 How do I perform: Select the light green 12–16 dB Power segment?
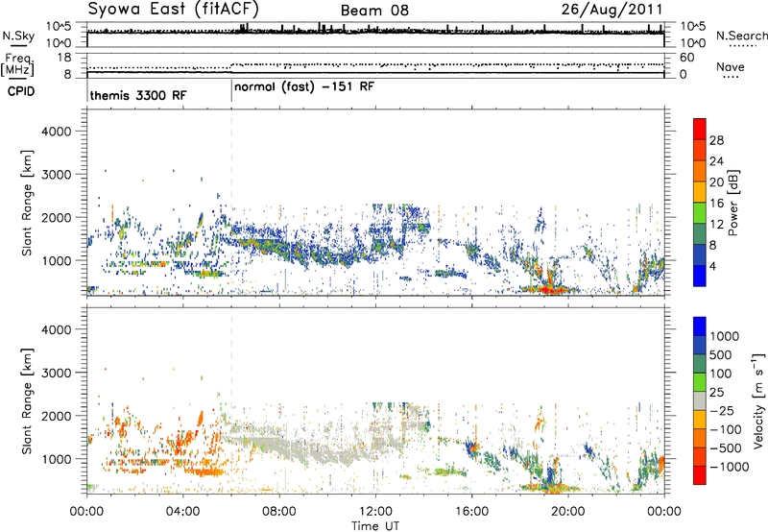coord(700,212)
